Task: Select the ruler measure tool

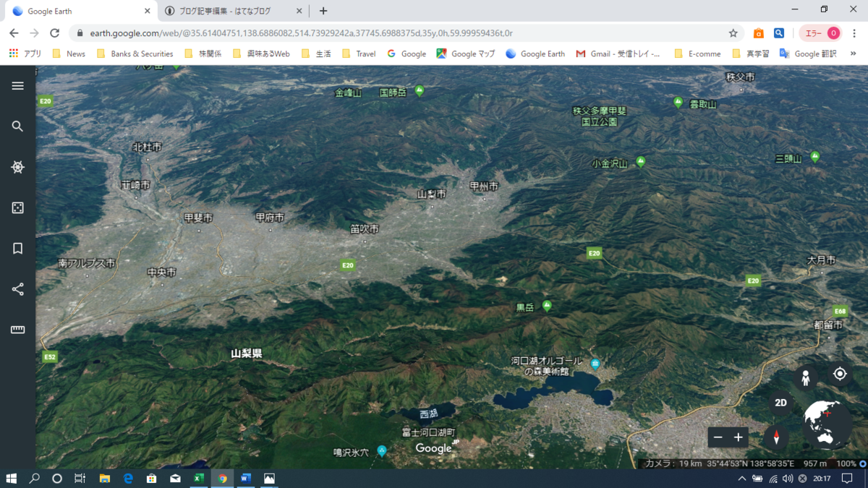Action: [18, 330]
